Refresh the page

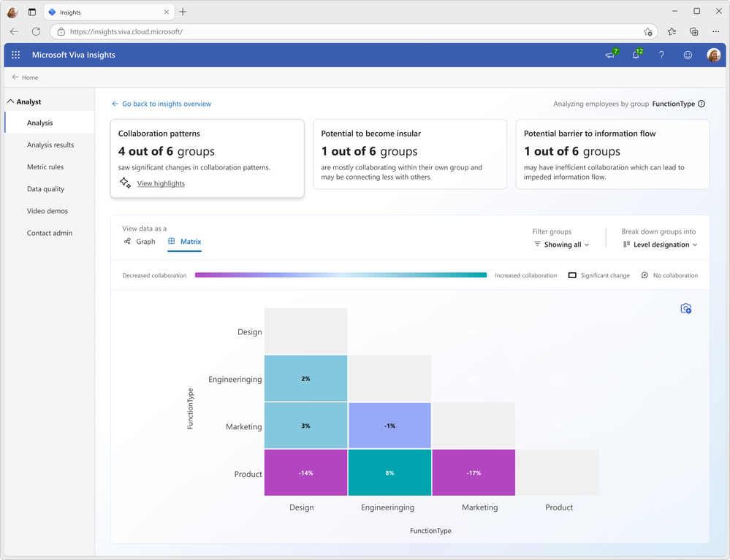click(x=36, y=31)
